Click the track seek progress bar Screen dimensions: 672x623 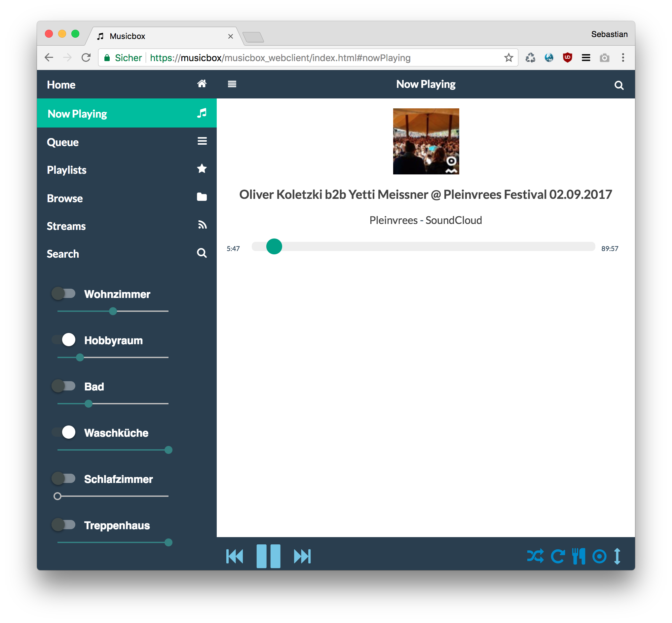423,246
